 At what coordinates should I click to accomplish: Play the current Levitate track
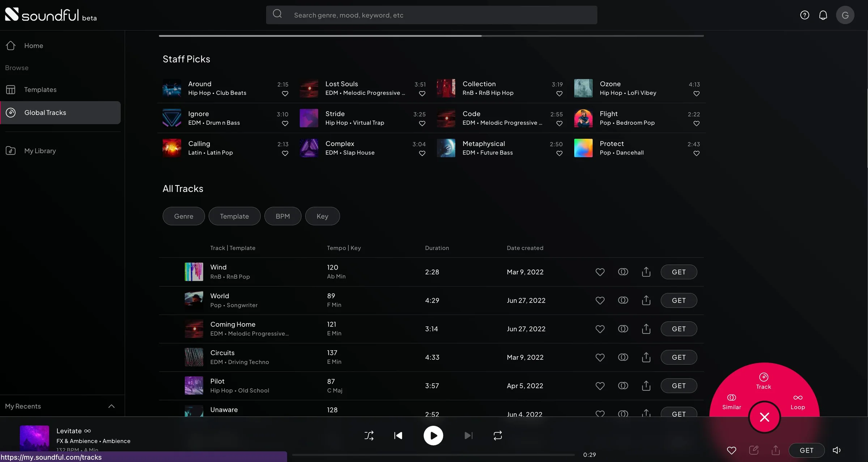pyautogui.click(x=433, y=435)
